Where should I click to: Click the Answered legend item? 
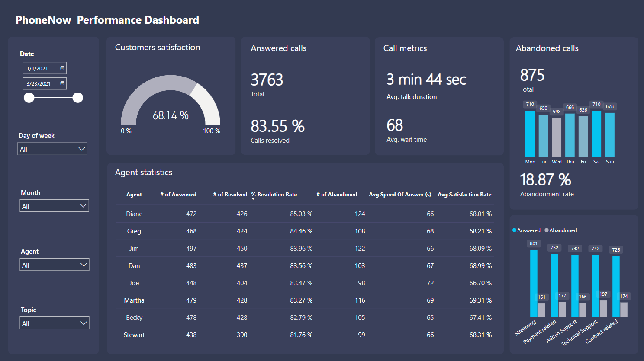coord(526,230)
